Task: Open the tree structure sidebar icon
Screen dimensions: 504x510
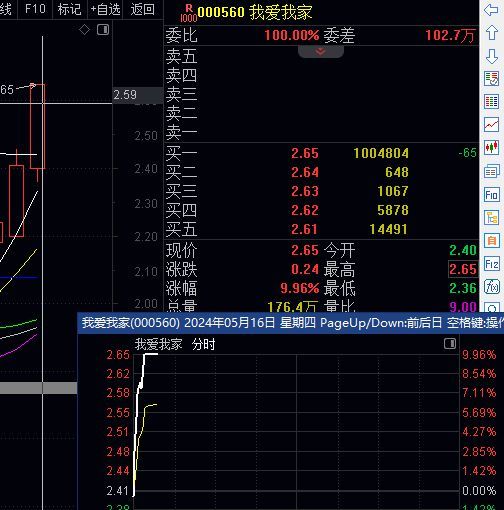Action: [492, 218]
